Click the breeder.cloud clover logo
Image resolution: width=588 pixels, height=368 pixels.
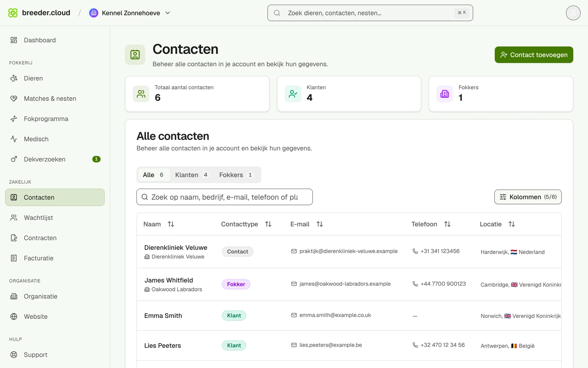(13, 13)
